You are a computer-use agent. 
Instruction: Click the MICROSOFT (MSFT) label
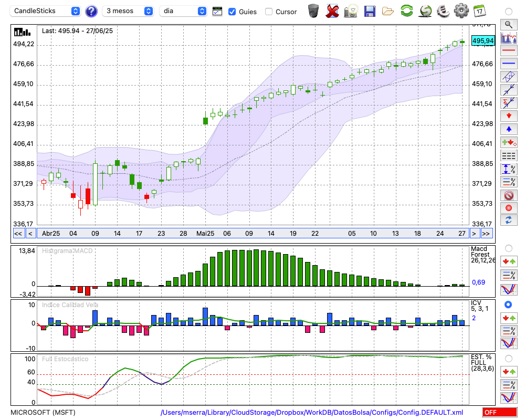coord(43,412)
